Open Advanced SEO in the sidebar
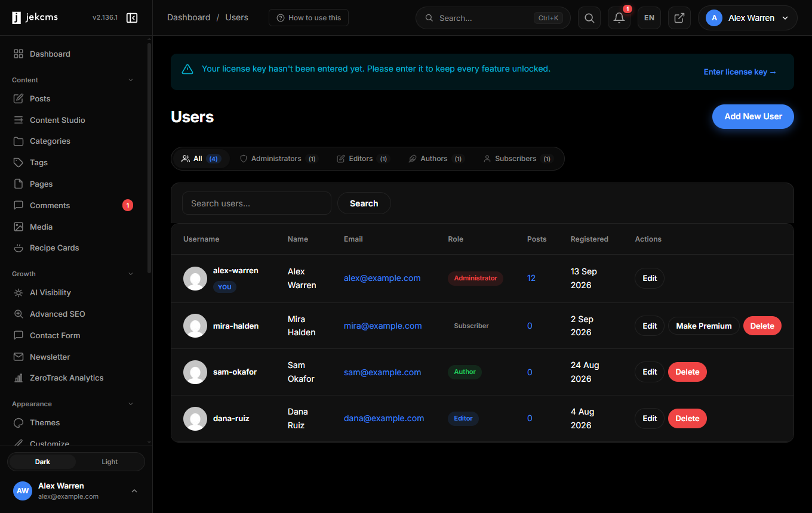This screenshot has width=812, height=513. 76,314
